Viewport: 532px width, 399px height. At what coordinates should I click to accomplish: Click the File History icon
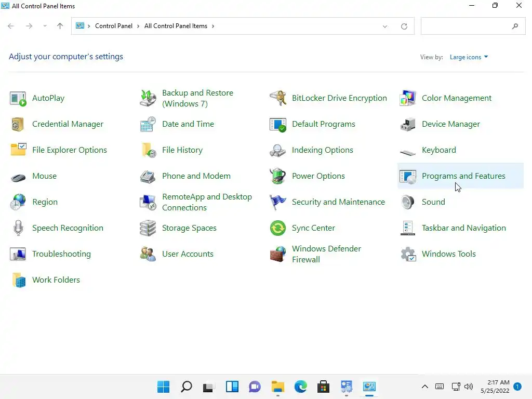(x=148, y=150)
